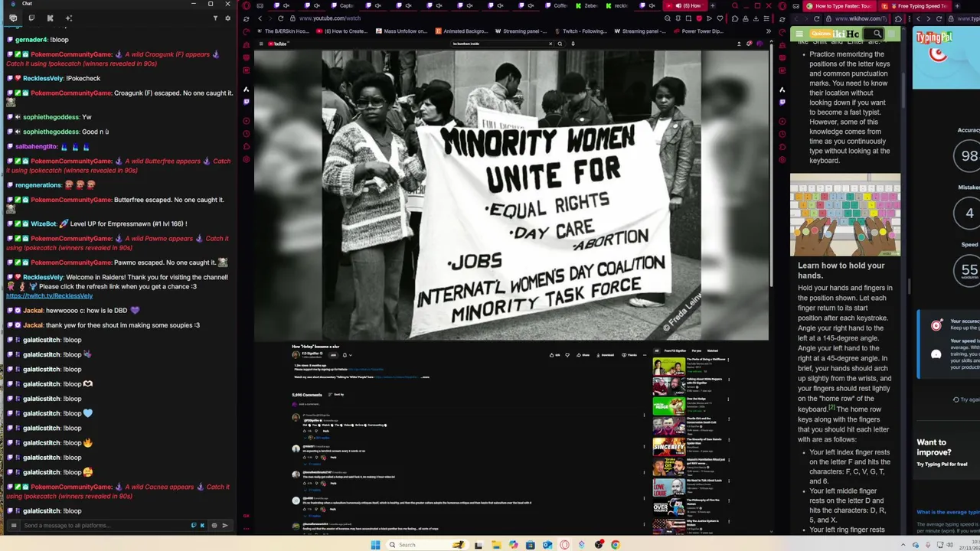The height and width of the screenshot is (551, 980).
Task: Like the YouTube video
Action: point(554,355)
